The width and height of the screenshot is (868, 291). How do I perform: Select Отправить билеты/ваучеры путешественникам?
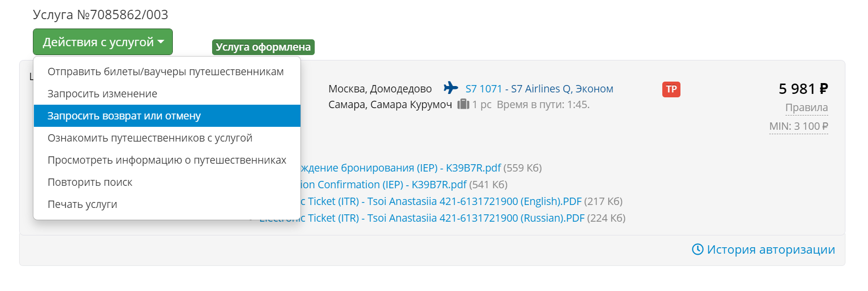click(x=165, y=72)
